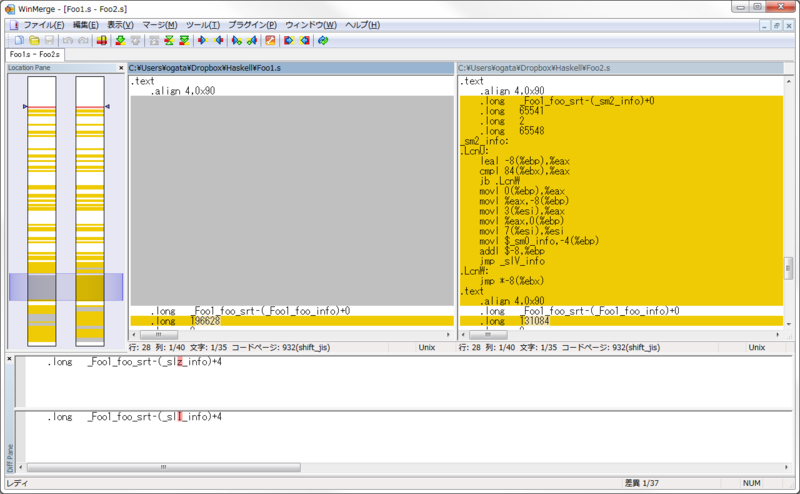Click right arrow of Diff Pane scrollbar
Viewport: 800px width, 494px height.
coord(787,467)
